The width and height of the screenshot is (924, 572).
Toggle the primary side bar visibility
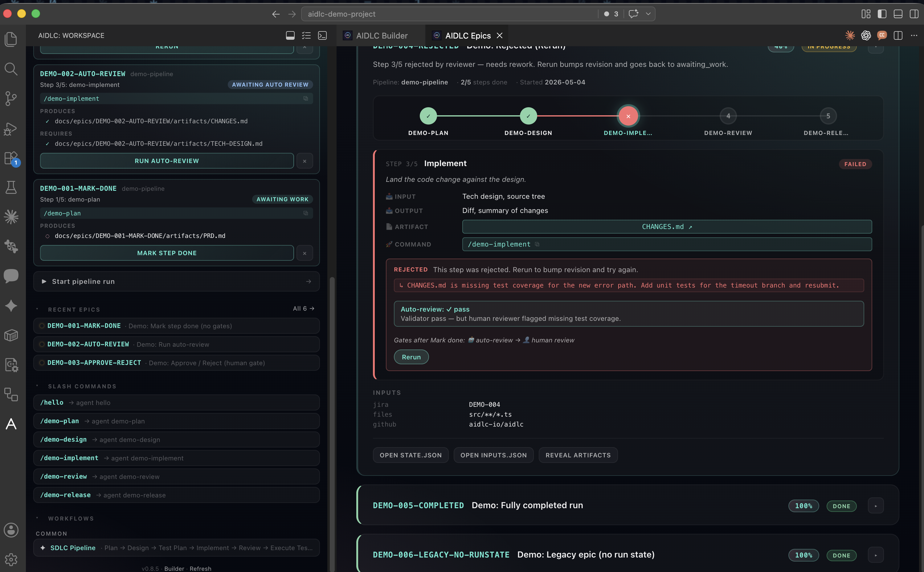coord(882,14)
